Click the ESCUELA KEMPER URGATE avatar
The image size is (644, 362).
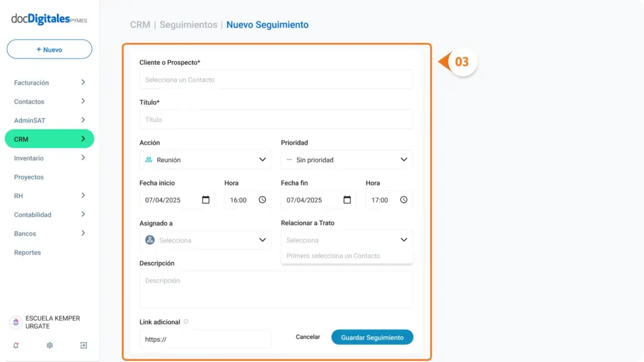[16, 322]
